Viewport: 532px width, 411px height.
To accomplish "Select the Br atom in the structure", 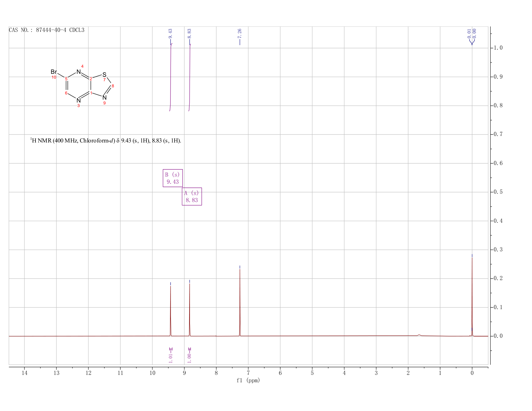I will click(54, 72).
